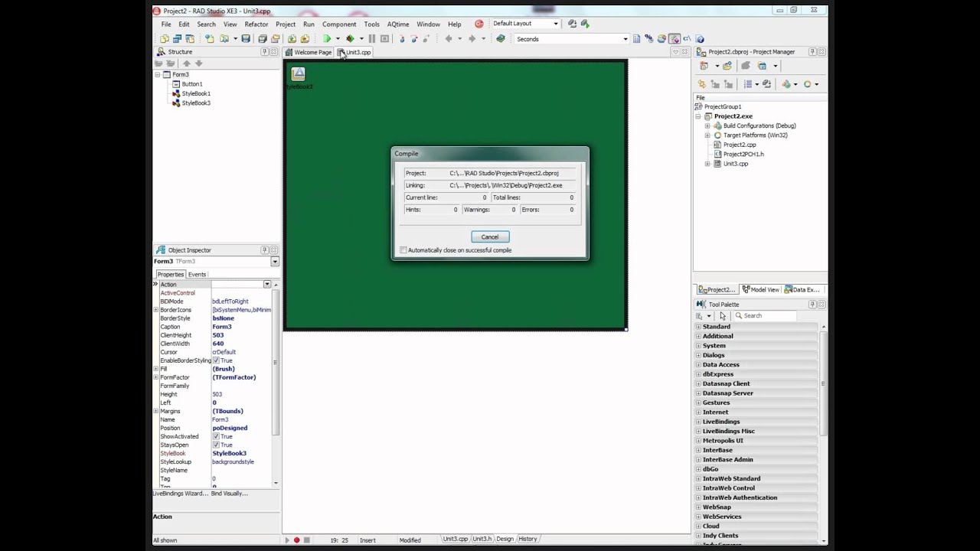The height and width of the screenshot is (551, 980).
Task: Click the green Run button in toolbar
Action: (x=327, y=38)
